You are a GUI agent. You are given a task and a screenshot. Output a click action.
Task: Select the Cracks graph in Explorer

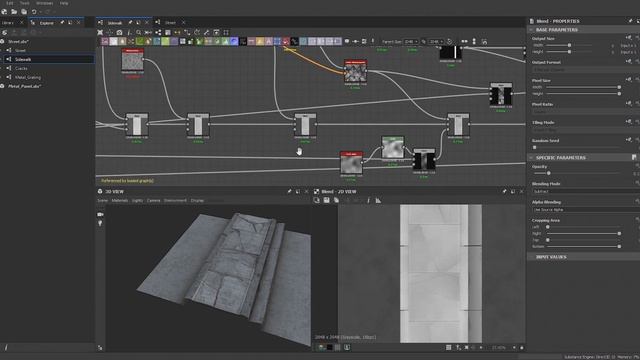tap(21, 69)
